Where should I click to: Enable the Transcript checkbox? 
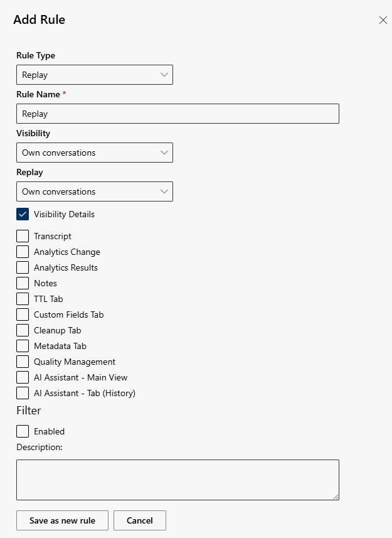[x=23, y=236]
